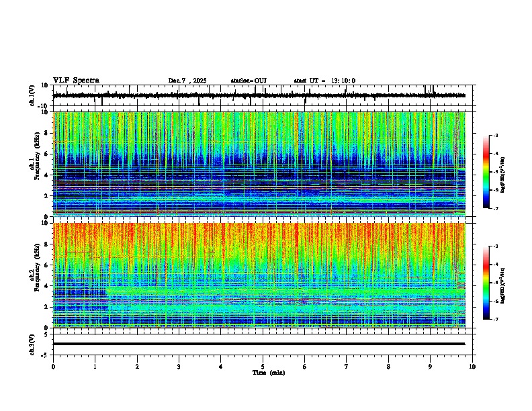
Task: Click the ch.1 color bar log(PSD) units label
Action: [502, 175]
